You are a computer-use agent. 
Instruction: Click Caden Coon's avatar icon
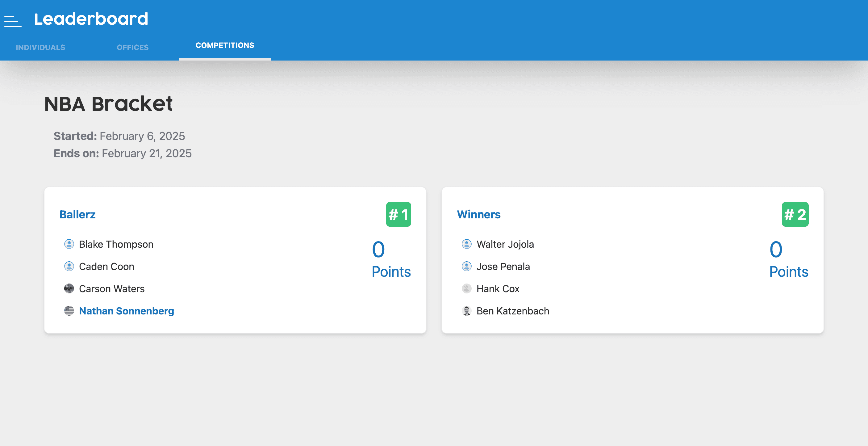click(69, 266)
